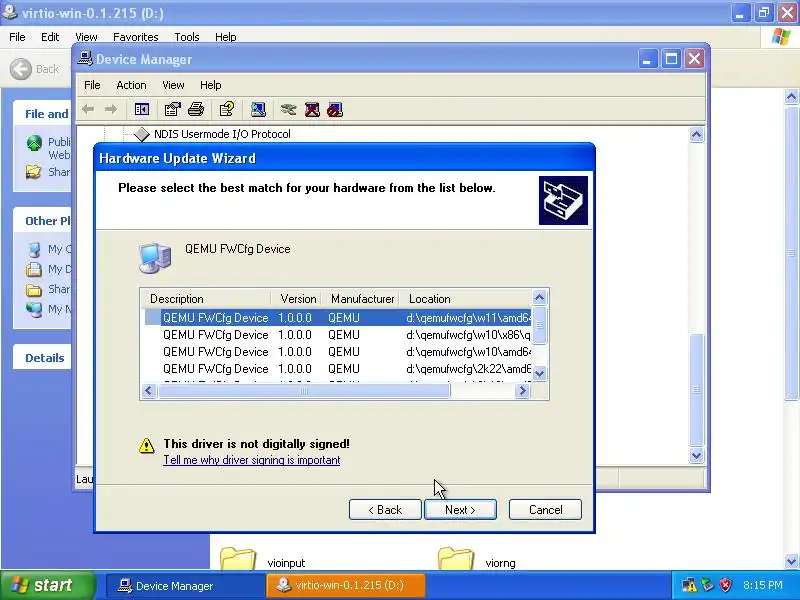
Task: Click the Start button
Action: [x=47, y=585]
